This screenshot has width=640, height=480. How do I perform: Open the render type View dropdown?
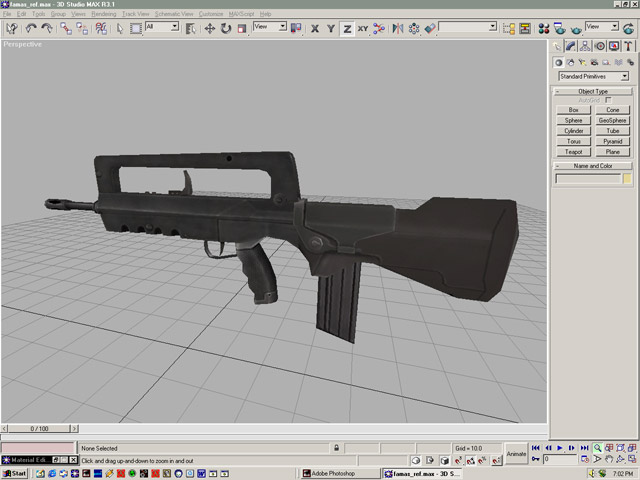tap(602, 27)
